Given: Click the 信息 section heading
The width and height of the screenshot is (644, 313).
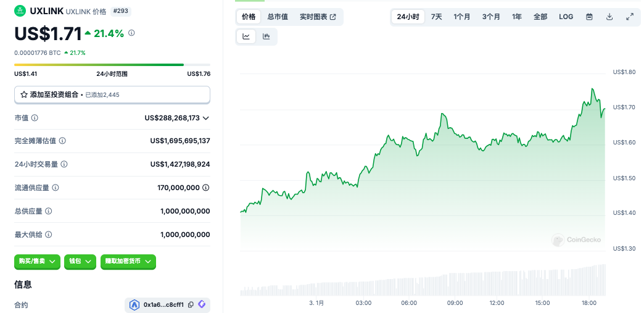Looking at the screenshot, I should point(23,284).
